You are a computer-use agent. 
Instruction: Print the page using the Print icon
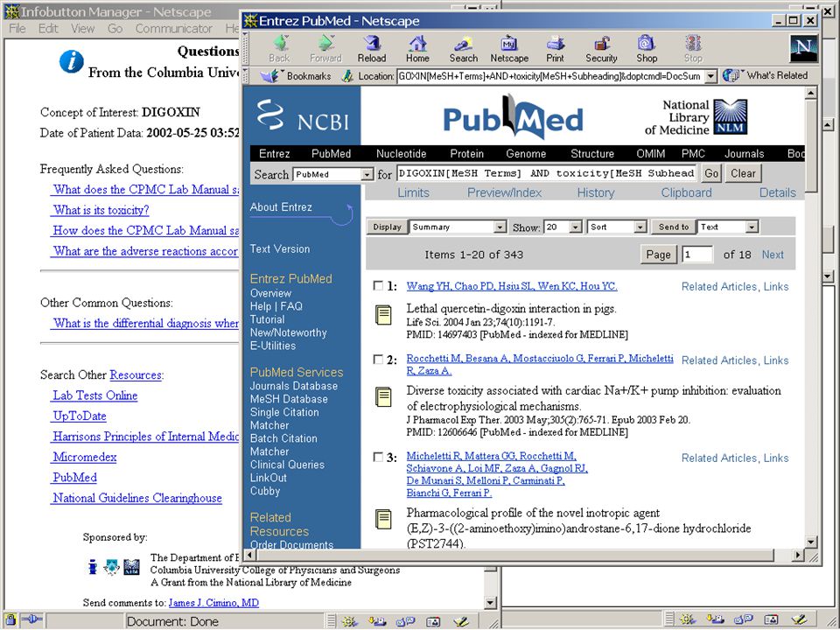555,48
